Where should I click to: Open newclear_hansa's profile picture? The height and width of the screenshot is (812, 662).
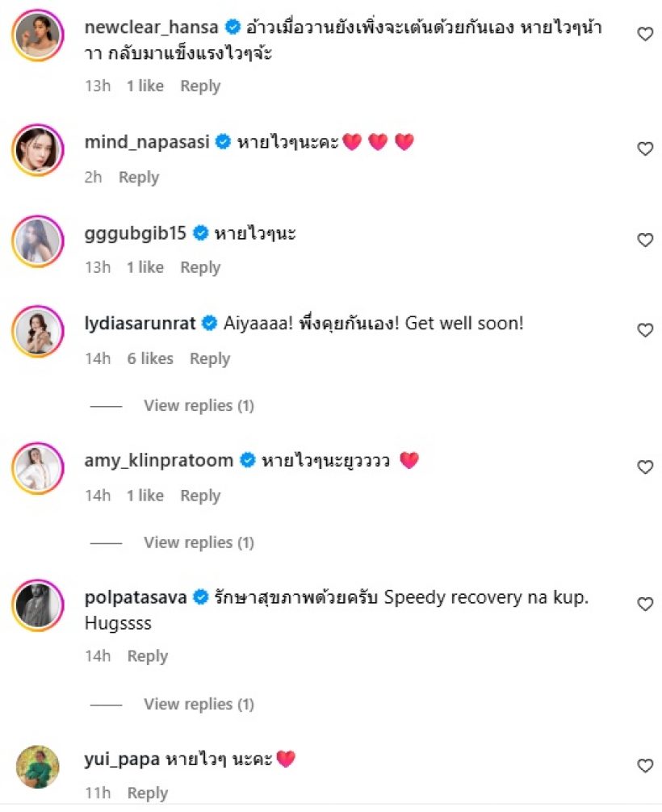pyautogui.click(x=38, y=35)
